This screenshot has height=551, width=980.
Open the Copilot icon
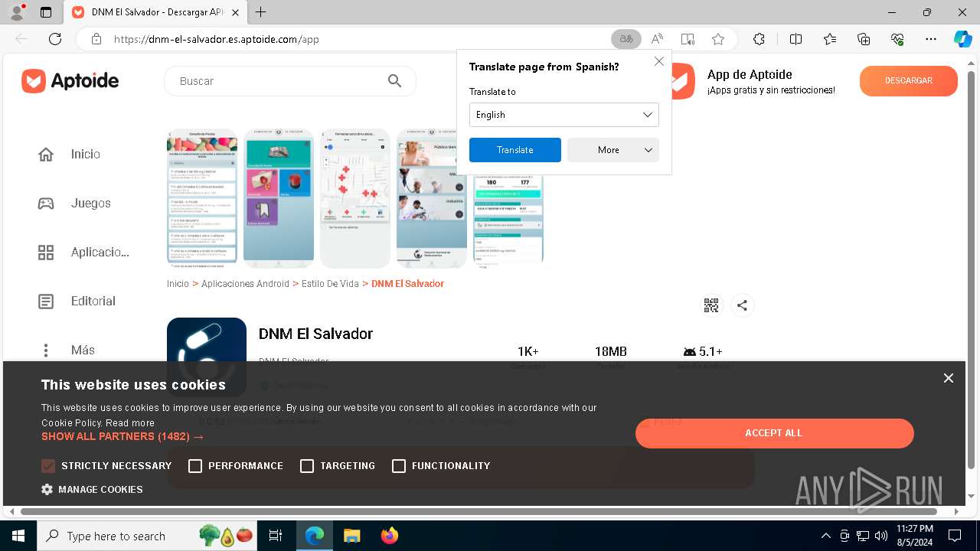tap(962, 39)
